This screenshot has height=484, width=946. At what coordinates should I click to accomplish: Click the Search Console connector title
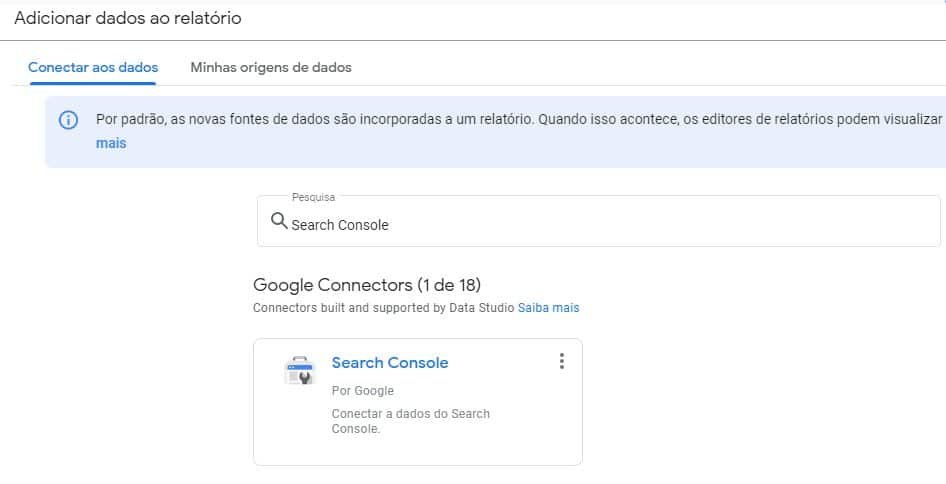pos(390,363)
